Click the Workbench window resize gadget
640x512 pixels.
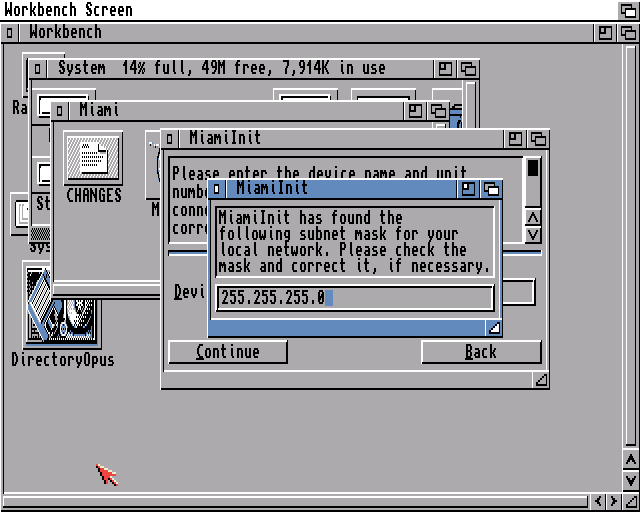631,501
